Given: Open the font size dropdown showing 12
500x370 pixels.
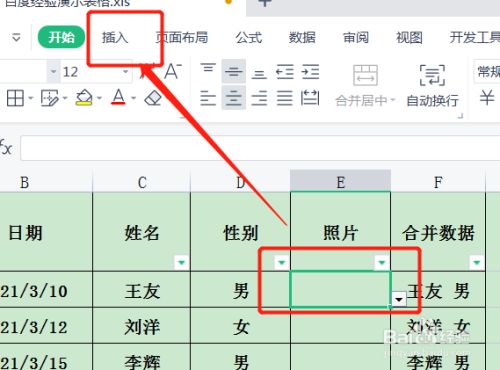Looking at the screenshot, I should click(x=125, y=72).
